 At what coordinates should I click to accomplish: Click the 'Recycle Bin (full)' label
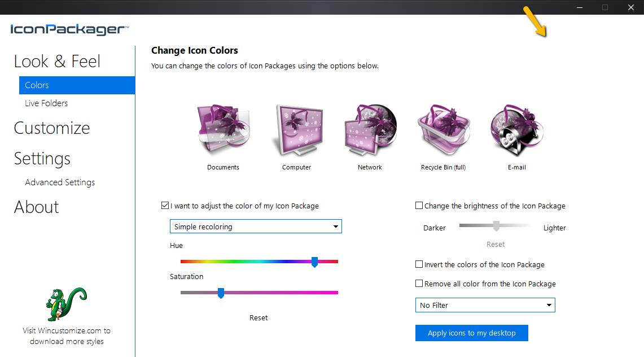(443, 167)
